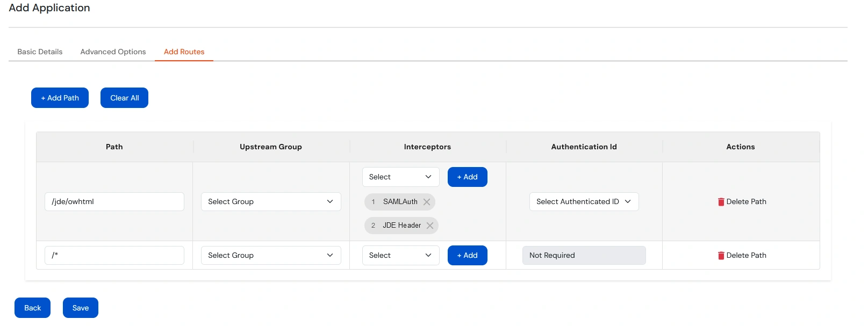Go Back to previous step
The image size is (868, 326).
coord(32,308)
